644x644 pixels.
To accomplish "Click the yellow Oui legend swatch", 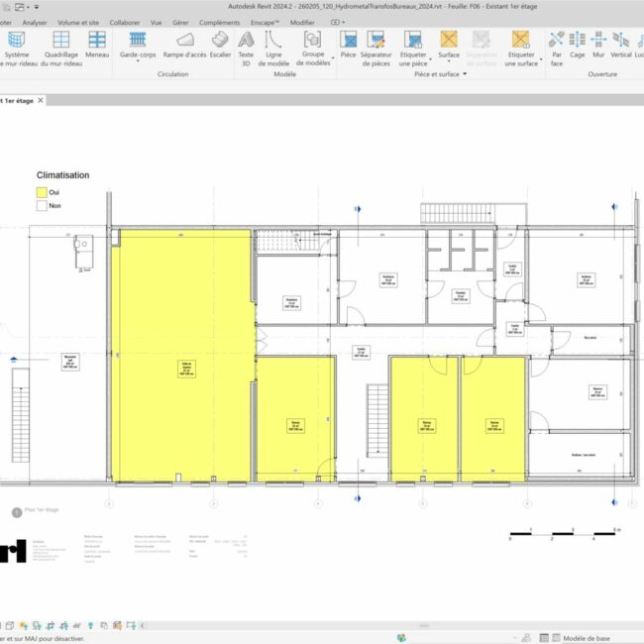I will (42, 192).
